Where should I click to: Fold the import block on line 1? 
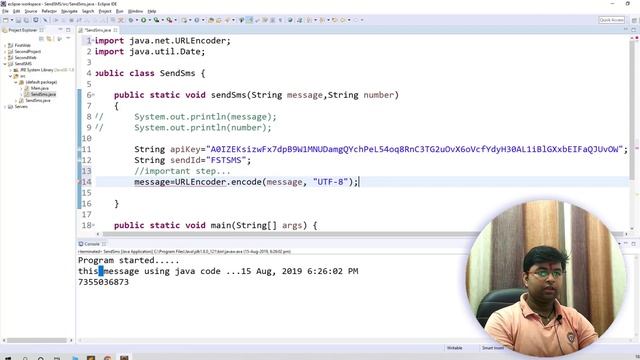(93, 40)
